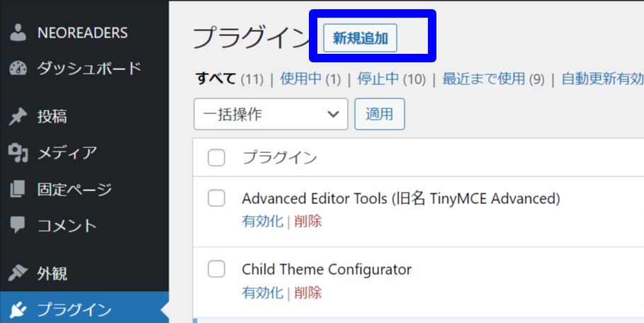Open the コメント speech bubble icon
This screenshot has height=323, width=644.
coord(18,225)
